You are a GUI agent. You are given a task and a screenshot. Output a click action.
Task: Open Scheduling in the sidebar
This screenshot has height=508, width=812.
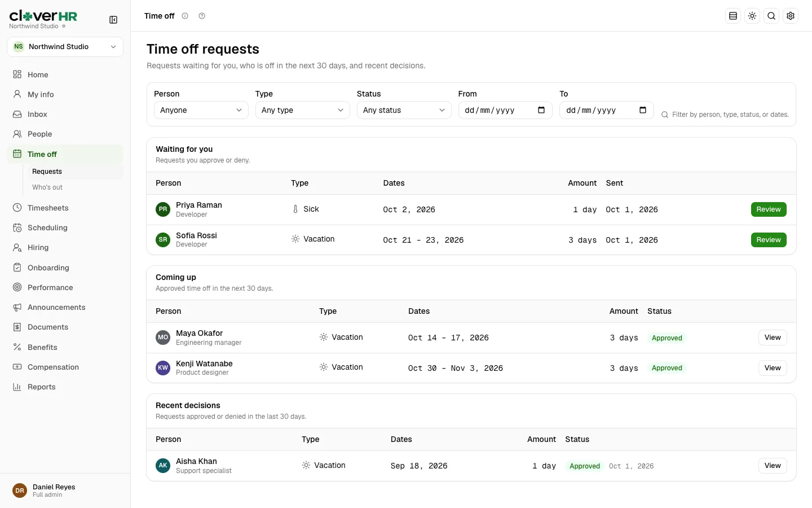point(65,227)
